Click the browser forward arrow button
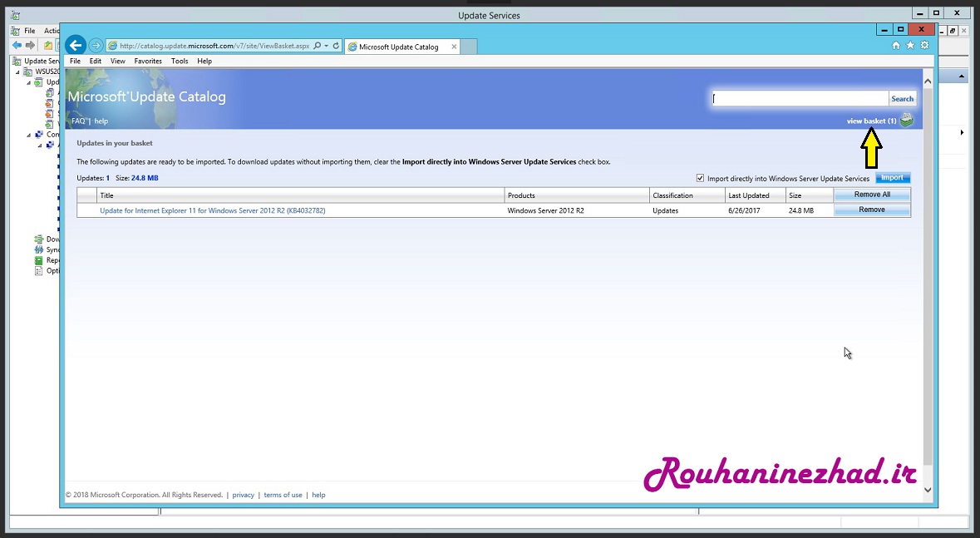Image resolution: width=980 pixels, height=538 pixels. [x=96, y=45]
